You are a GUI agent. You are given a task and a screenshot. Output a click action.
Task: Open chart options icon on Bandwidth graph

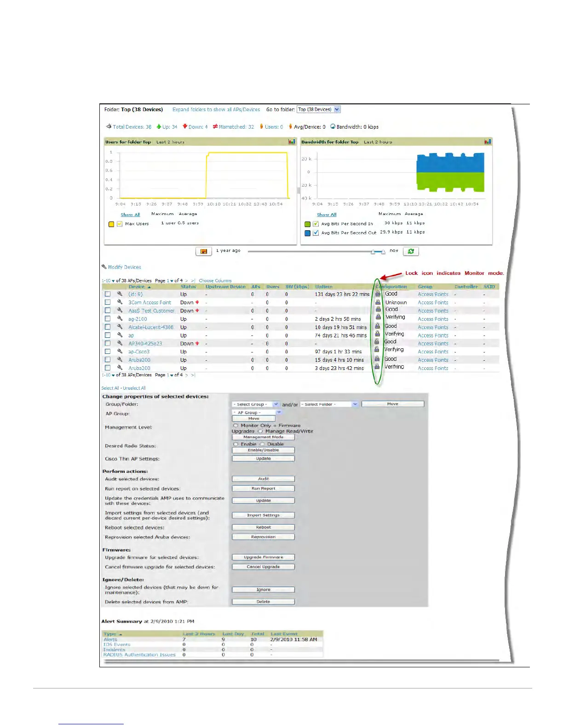coord(488,142)
